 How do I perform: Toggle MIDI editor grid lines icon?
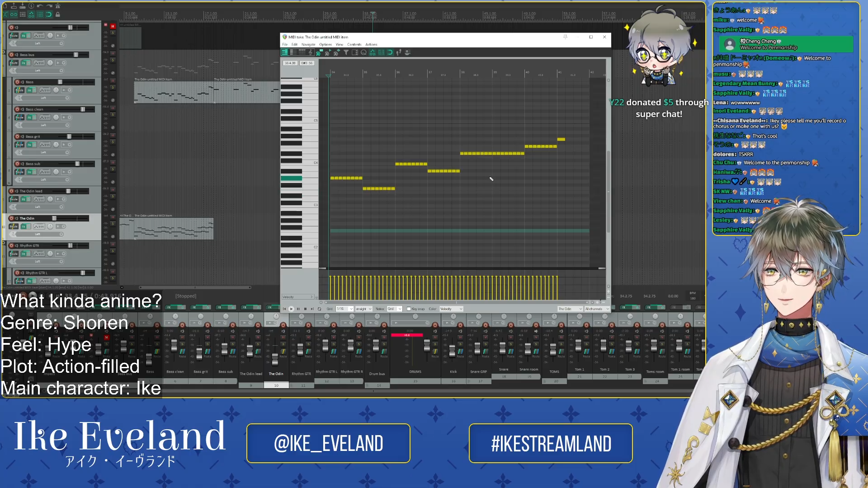click(381, 52)
